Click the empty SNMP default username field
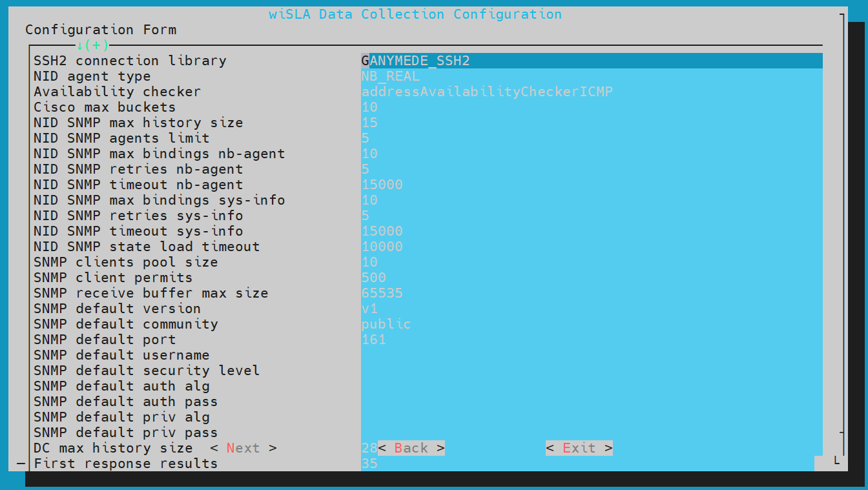This screenshot has width=868, height=490. [591, 355]
